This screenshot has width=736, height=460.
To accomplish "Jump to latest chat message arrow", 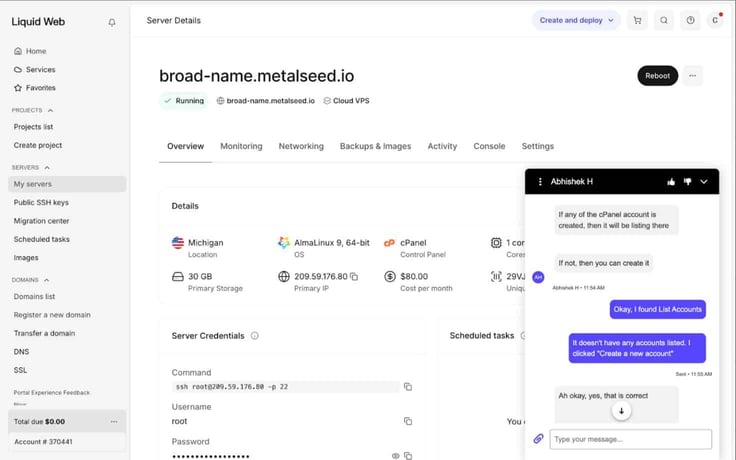I will [x=621, y=411].
